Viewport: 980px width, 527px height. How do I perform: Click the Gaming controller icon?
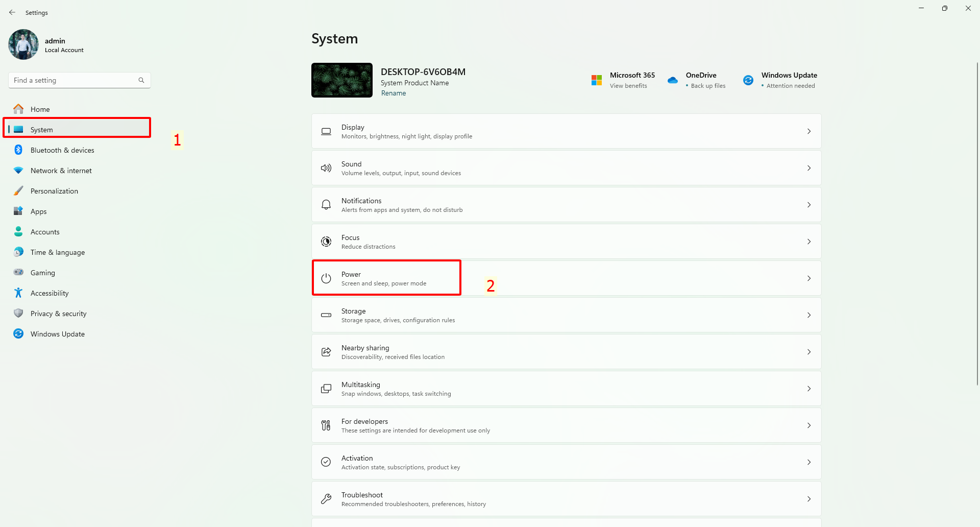tap(18, 272)
